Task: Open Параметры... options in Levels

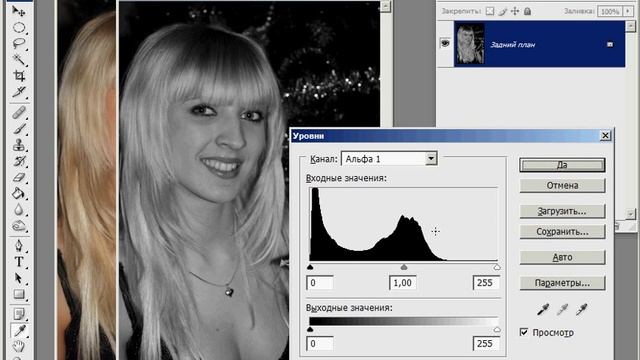Action: tap(562, 283)
